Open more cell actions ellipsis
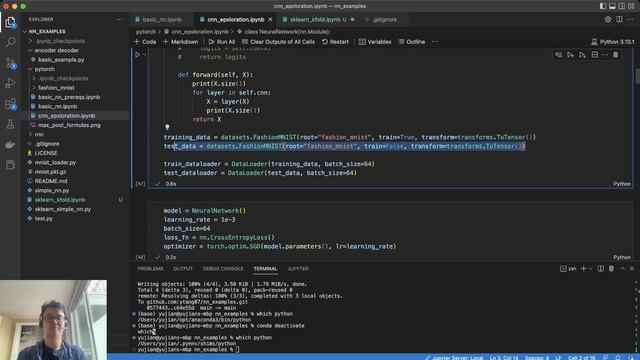The width and height of the screenshot is (640, 360). 605,55
